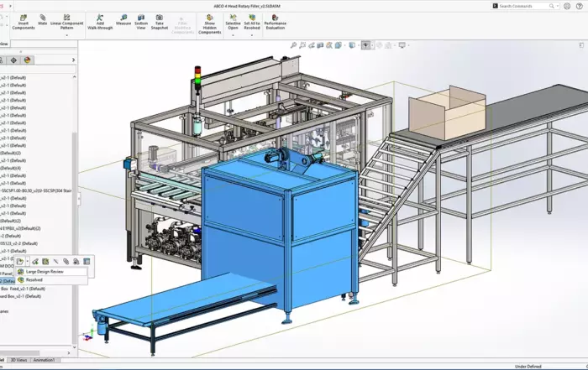This screenshot has width=588, height=370.
Task: Open the Display Style icon
Action: click(352, 45)
